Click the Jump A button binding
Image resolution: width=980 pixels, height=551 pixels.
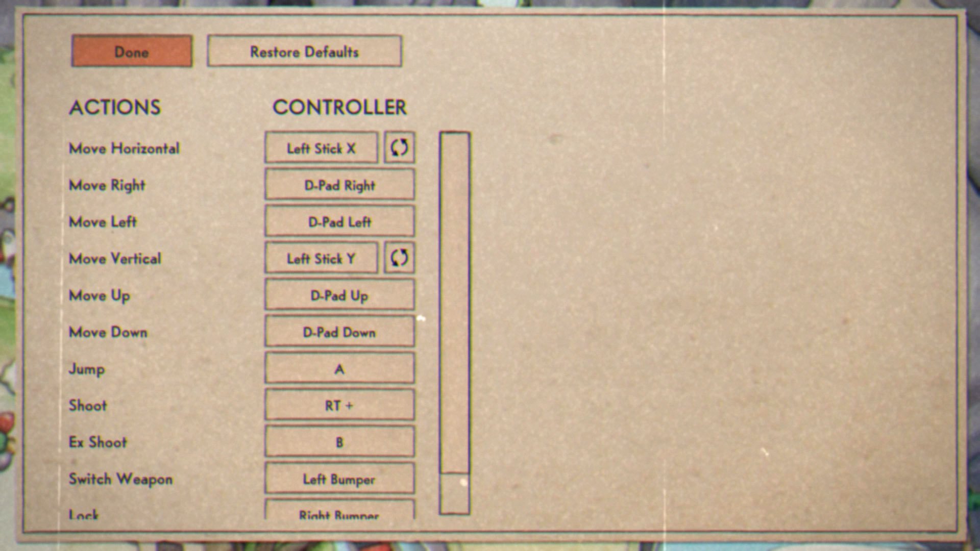click(x=339, y=368)
